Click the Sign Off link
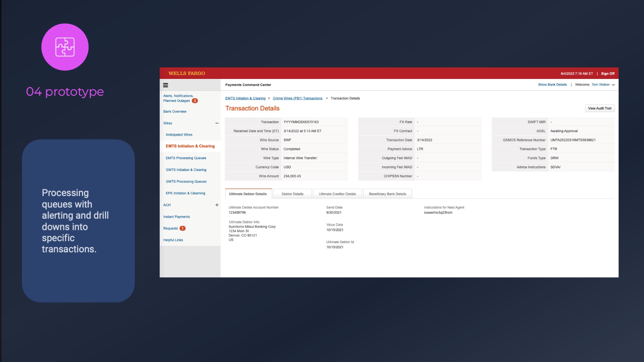 [607, 73]
